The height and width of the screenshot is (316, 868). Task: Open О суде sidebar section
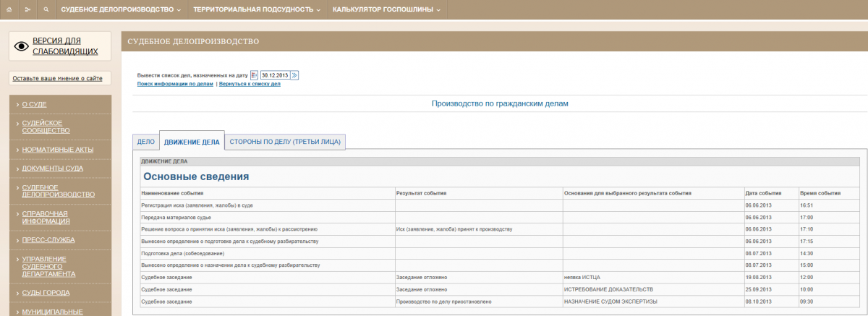pyautogui.click(x=34, y=104)
